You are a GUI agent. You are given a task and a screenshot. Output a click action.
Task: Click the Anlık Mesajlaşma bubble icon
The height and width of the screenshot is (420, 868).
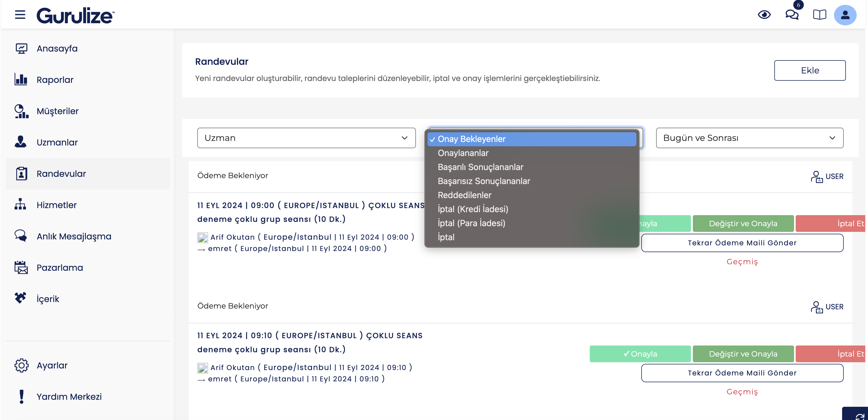pyautogui.click(x=21, y=236)
